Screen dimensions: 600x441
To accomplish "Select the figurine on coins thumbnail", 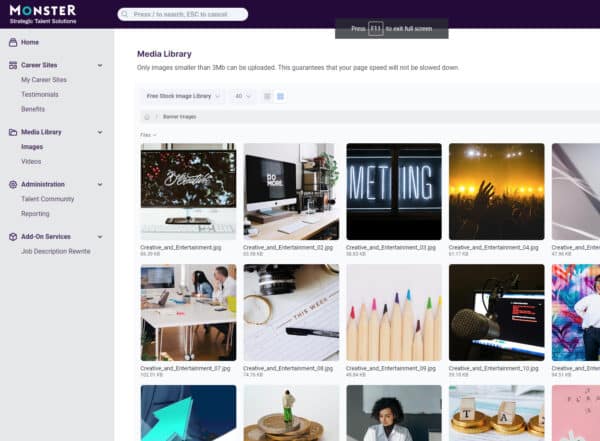I will click(291, 413).
